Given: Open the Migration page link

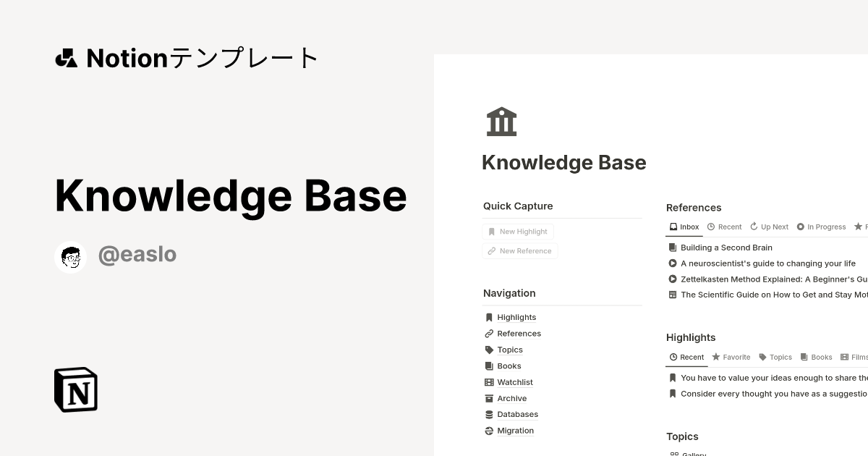Looking at the screenshot, I should [515, 431].
